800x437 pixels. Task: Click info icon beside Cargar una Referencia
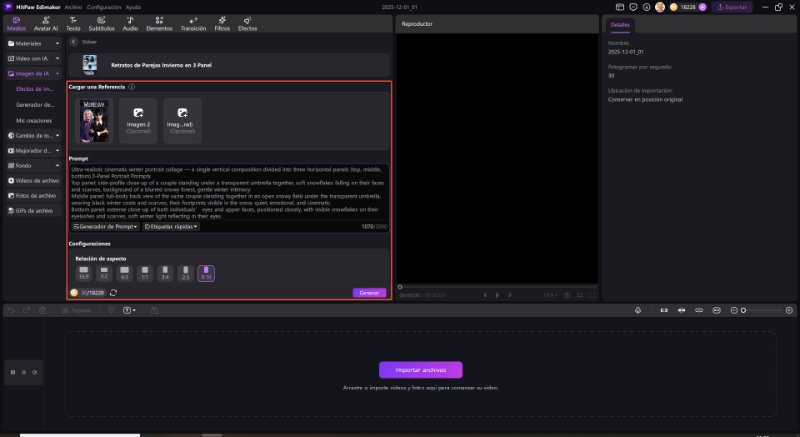coord(132,87)
